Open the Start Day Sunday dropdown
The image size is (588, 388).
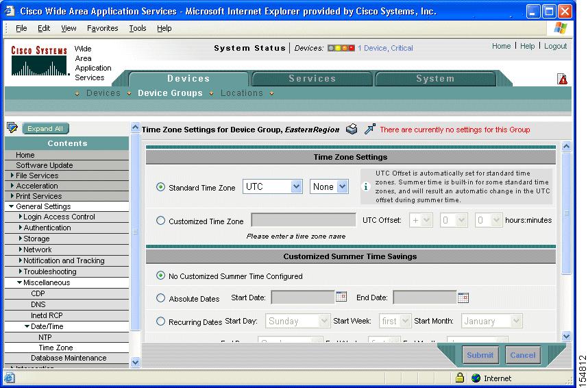coord(297,321)
